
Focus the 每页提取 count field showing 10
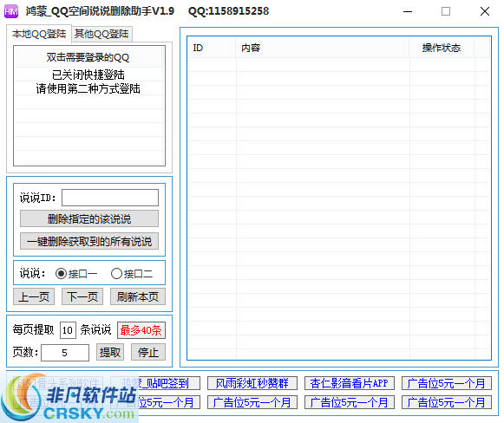[68, 330]
